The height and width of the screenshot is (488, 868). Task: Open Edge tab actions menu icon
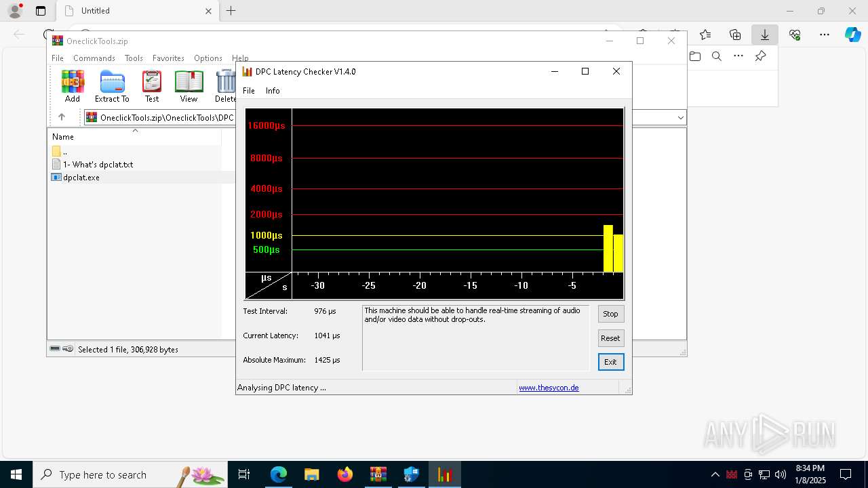[x=41, y=11]
